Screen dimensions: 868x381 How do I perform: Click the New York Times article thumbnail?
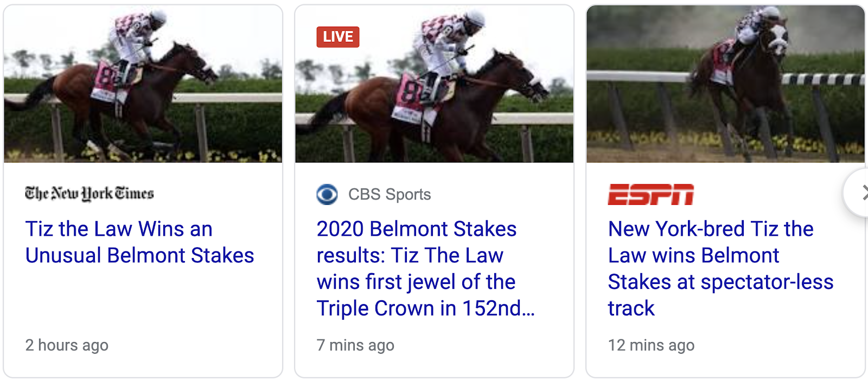[143, 84]
